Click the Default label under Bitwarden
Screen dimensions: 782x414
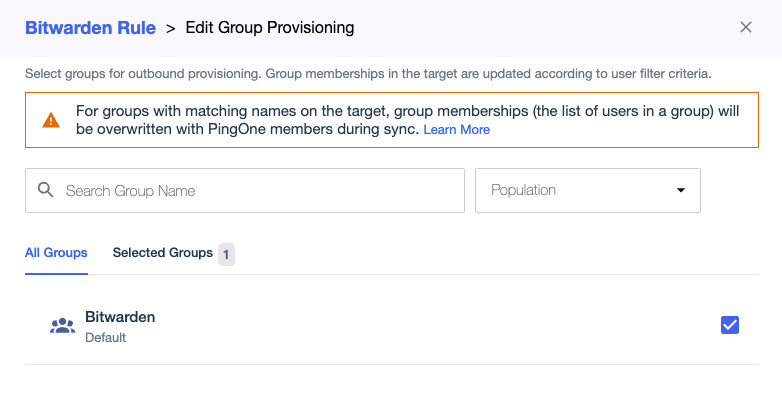click(105, 338)
